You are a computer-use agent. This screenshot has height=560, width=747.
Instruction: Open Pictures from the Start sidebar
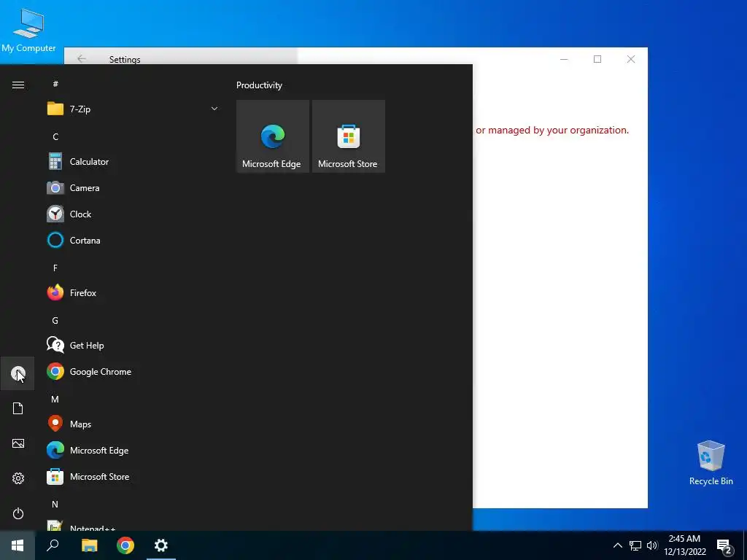[x=18, y=443]
